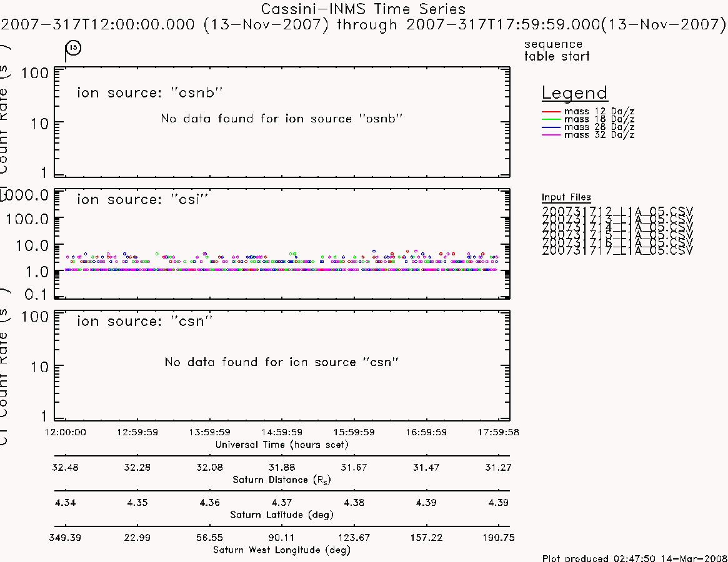Image resolution: width=728 pixels, height=562 pixels.
Task: Click the ion source "osi" panel label
Action: click(142, 199)
